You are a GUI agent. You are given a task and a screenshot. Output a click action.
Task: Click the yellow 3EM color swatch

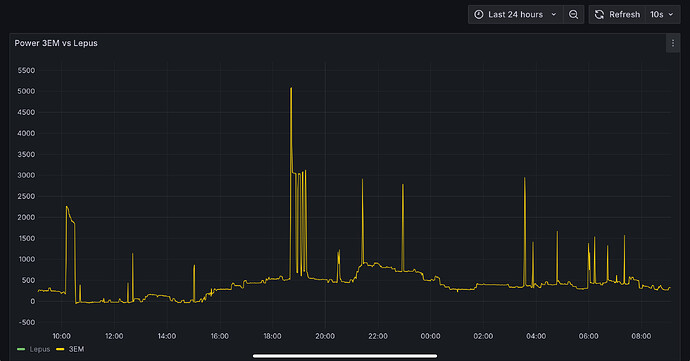(60, 349)
